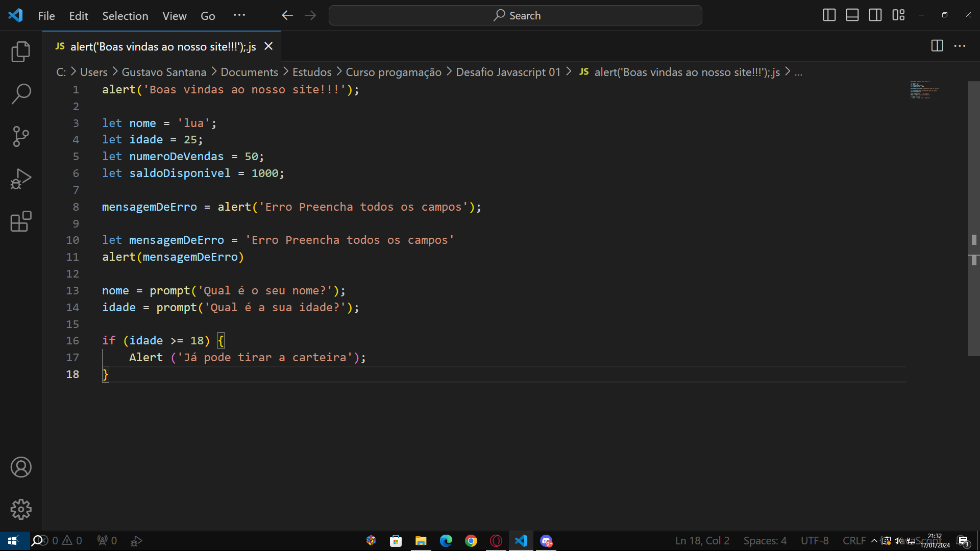
Task: Click 'saldoDisponivel' on line 6
Action: [180, 173]
